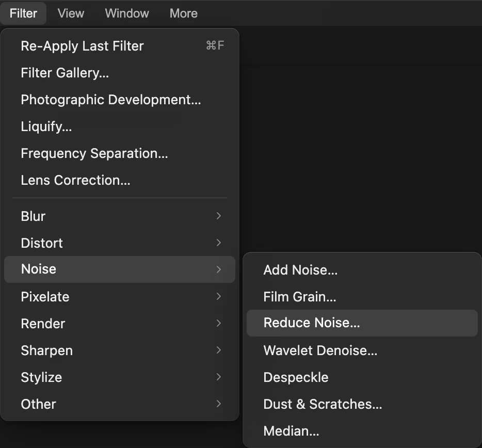Image resolution: width=482 pixels, height=448 pixels.
Task: Select Photographic Development...
Action: coord(120,100)
